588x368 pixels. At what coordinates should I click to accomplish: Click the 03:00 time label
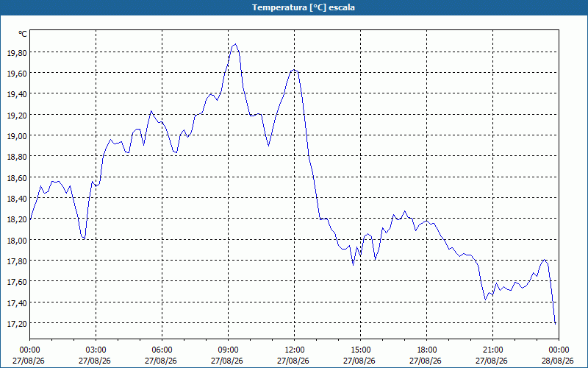96,350
